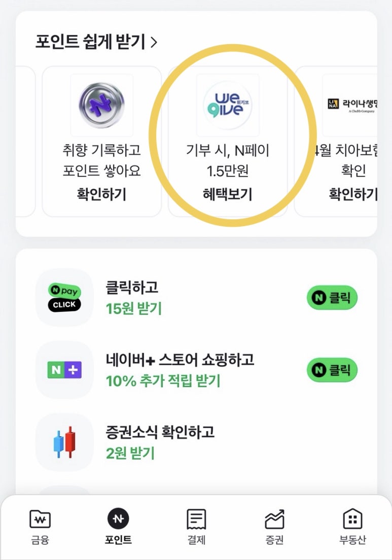The height and width of the screenshot is (560, 392).
Task: Select the 포인트 tab
Action: pyautogui.click(x=118, y=527)
